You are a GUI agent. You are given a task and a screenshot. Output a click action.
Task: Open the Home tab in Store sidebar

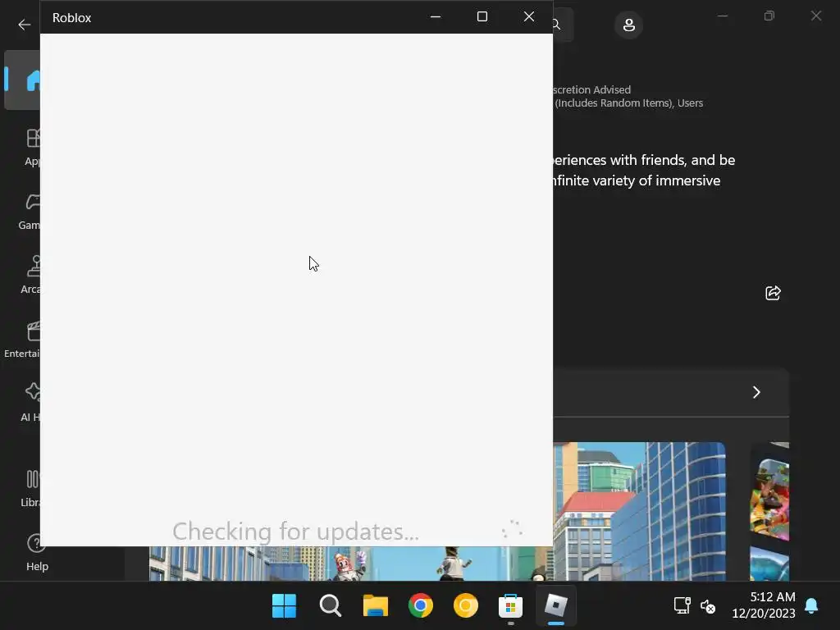click(22, 80)
